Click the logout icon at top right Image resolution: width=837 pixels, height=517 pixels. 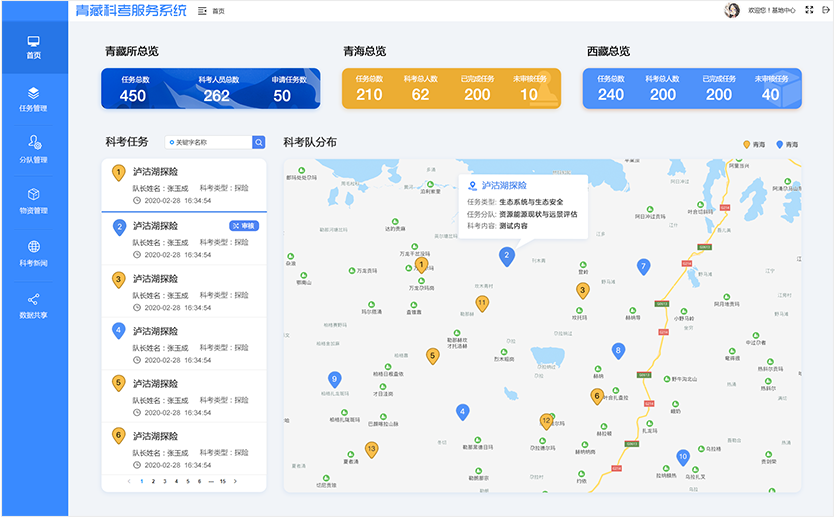(826, 10)
